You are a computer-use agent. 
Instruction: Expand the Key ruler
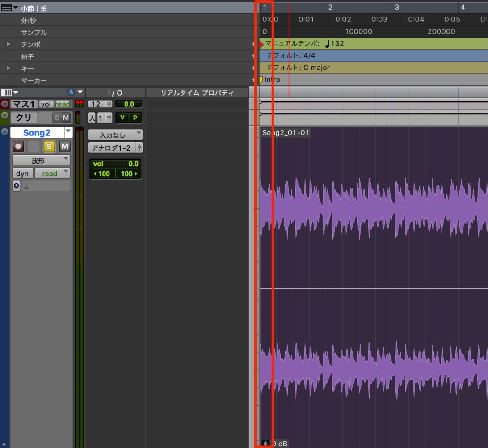(x=9, y=68)
